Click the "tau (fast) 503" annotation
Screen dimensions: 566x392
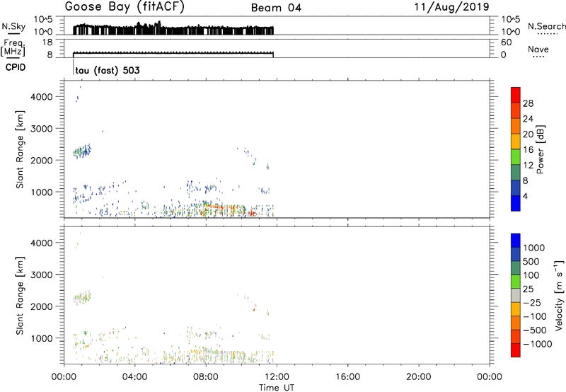pos(108,70)
